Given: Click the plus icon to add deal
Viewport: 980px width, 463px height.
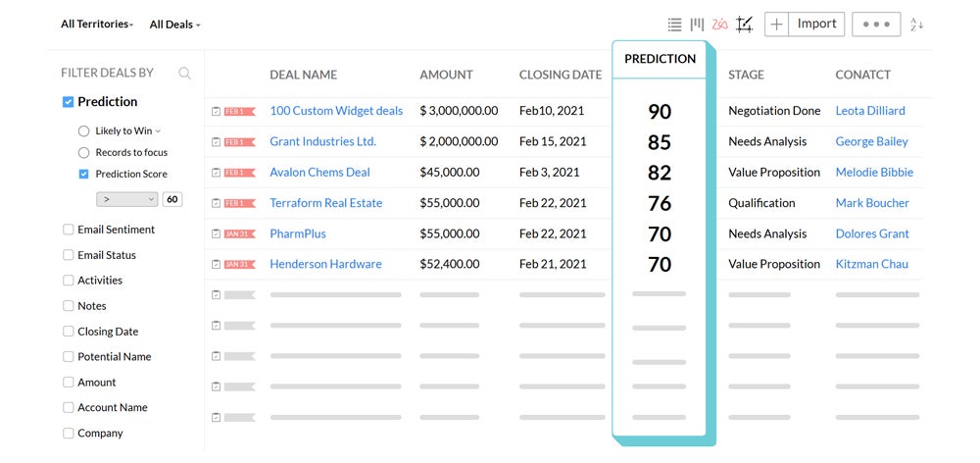Looking at the screenshot, I should point(776,25).
